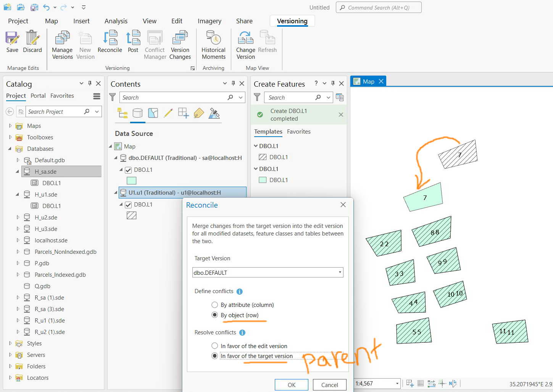Viewport: 553px width, 392px height.
Task: Open Manage Templates icon in Create Features
Action: [340, 97]
